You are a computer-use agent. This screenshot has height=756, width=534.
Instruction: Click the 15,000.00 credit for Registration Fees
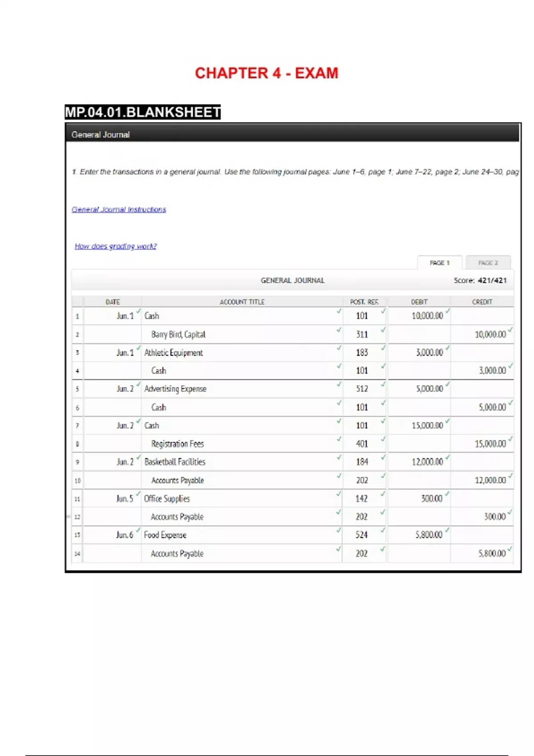490,444
